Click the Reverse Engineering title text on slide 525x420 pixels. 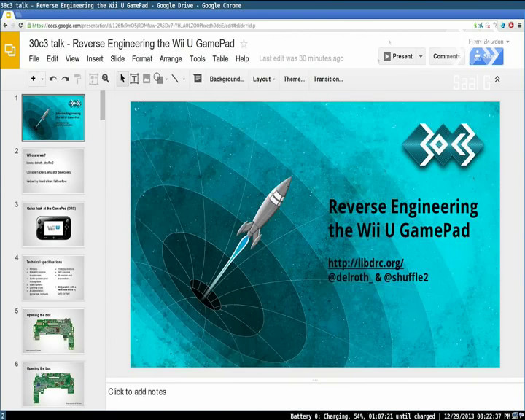coord(403,218)
